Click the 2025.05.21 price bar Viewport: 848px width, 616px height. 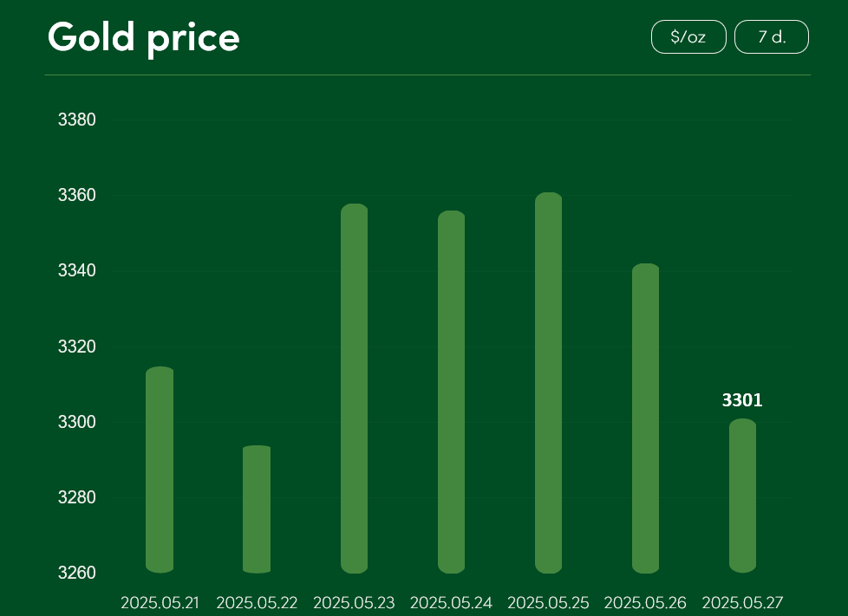pyautogui.click(x=160, y=470)
